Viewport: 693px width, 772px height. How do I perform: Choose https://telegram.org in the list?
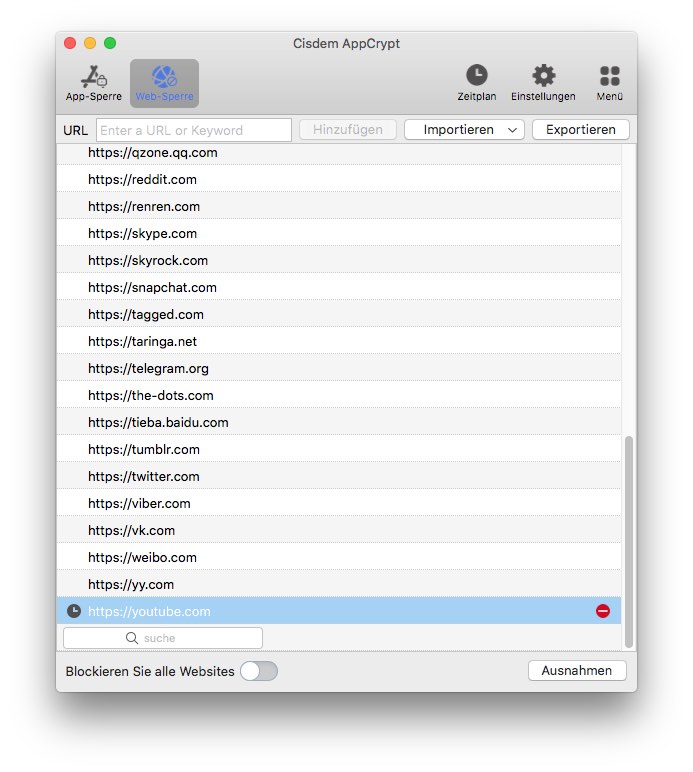point(148,369)
